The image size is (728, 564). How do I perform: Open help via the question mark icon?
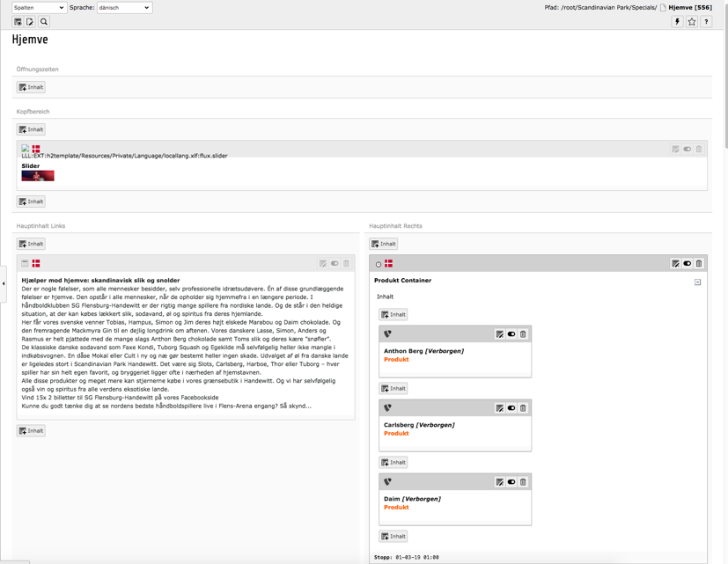(706, 22)
